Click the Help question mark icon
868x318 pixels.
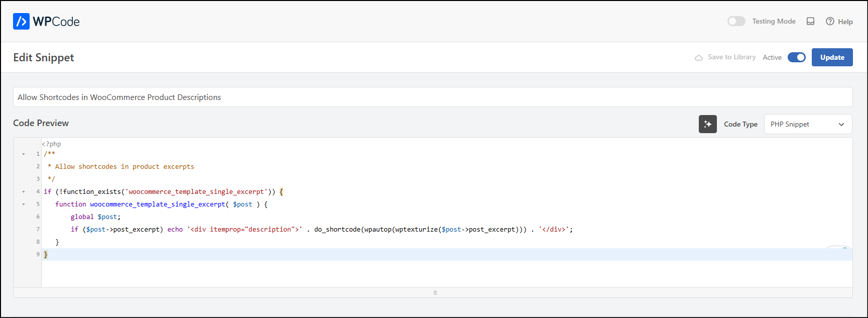830,21
